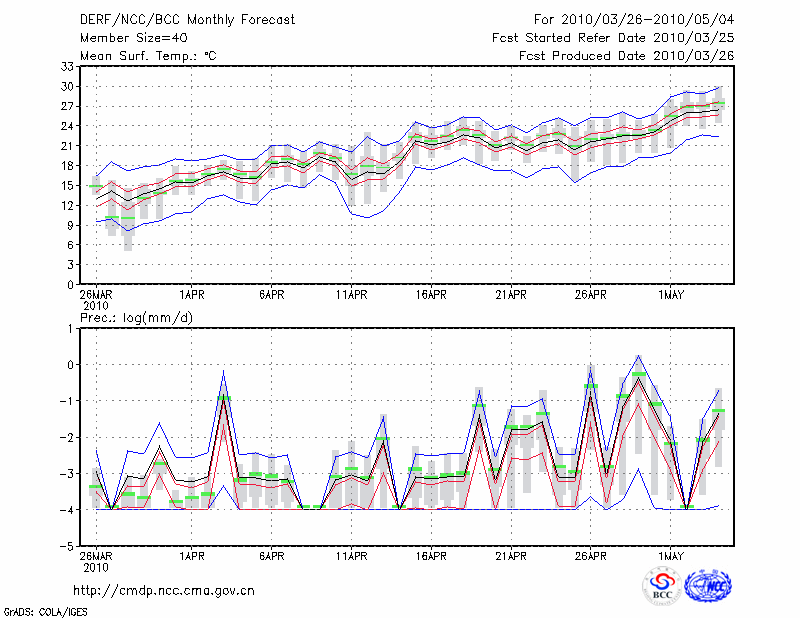The width and height of the screenshot is (800, 618).
Task: Click the 21 value on the temperature y-axis
Action: coord(66,146)
